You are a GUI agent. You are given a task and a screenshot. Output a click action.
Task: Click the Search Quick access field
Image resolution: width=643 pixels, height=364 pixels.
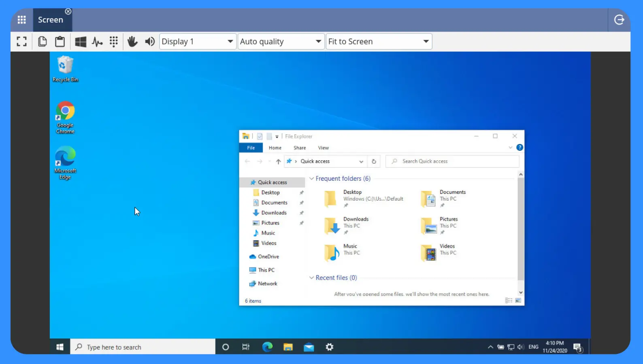coord(452,161)
